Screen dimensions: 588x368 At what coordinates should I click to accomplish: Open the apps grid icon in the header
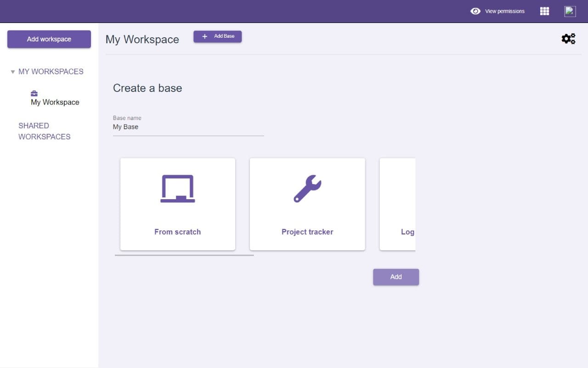click(544, 11)
